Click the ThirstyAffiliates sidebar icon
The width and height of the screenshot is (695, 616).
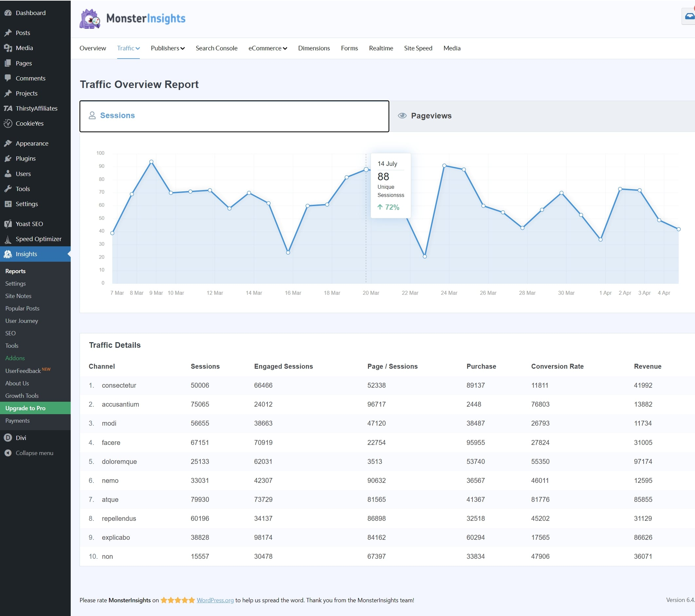tap(8, 108)
